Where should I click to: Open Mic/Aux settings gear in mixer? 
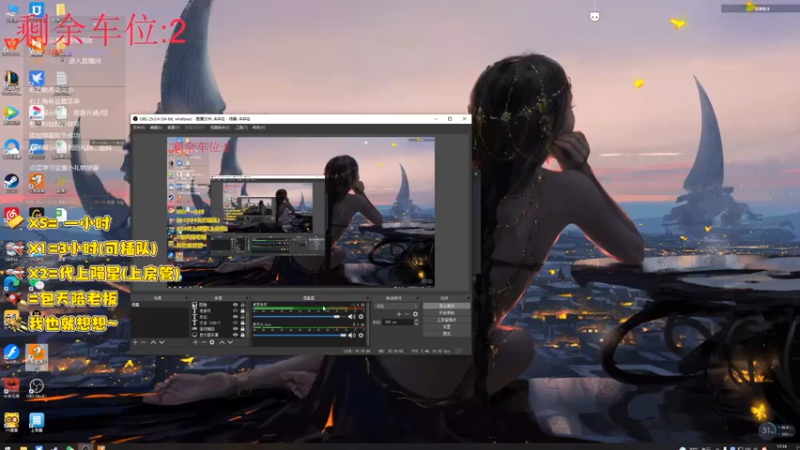click(x=361, y=335)
